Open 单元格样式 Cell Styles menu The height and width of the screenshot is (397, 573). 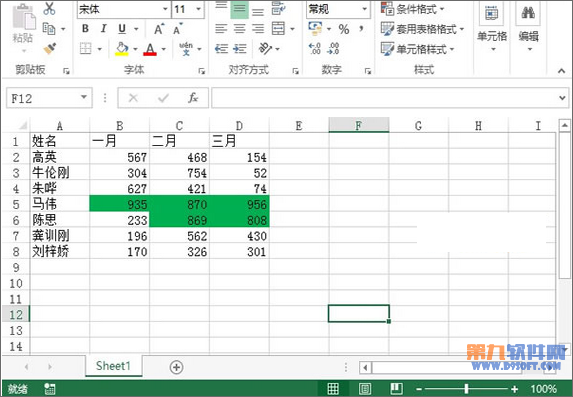coord(417,49)
